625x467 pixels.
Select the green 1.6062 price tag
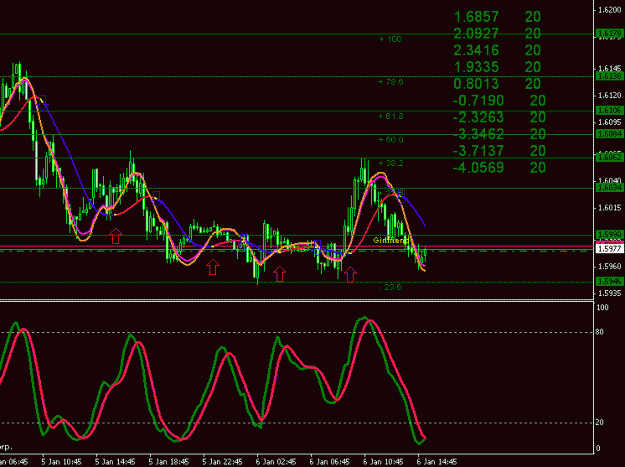click(609, 158)
